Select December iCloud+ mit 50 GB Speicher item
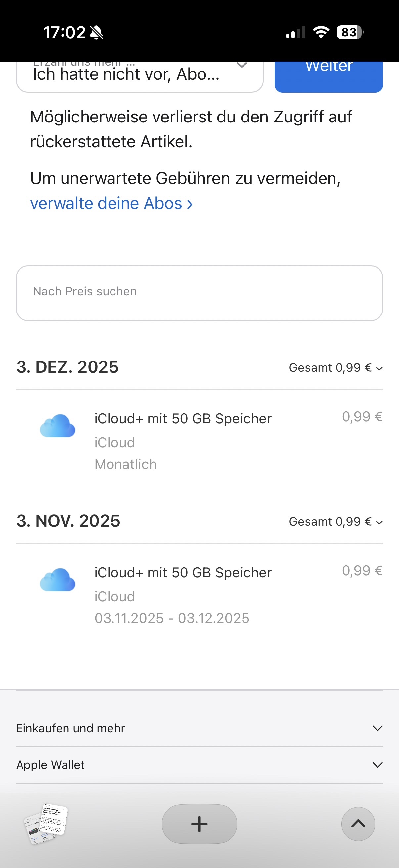Image resolution: width=399 pixels, height=868 pixels. 183,419
